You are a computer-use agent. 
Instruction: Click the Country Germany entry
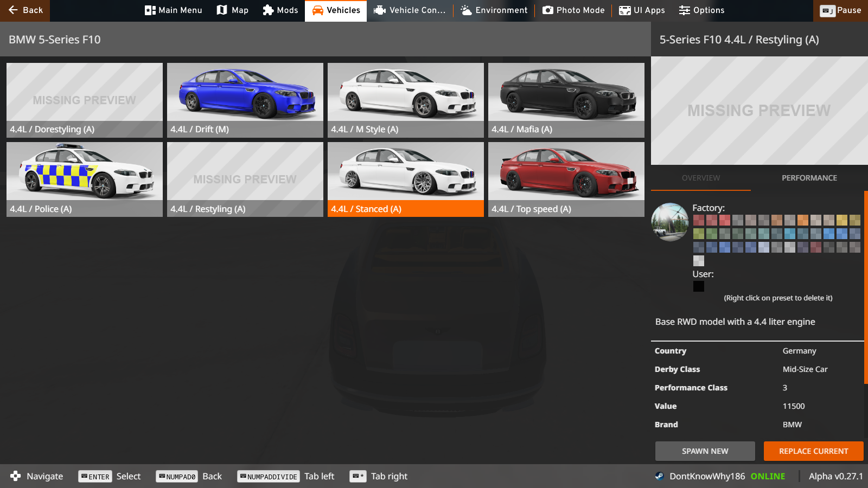(x=757, y=351)
